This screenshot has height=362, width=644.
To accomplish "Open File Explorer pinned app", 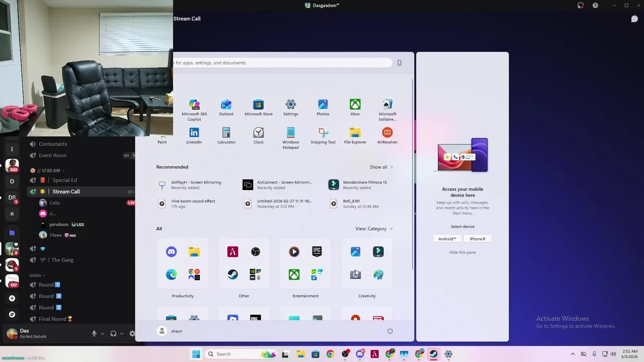I will [x=355, y=136].
